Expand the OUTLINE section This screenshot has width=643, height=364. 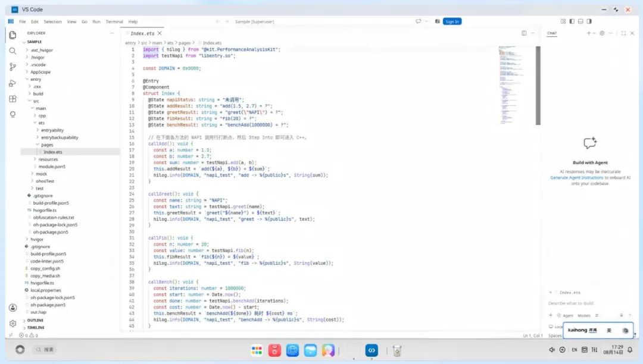pos(35,320)
